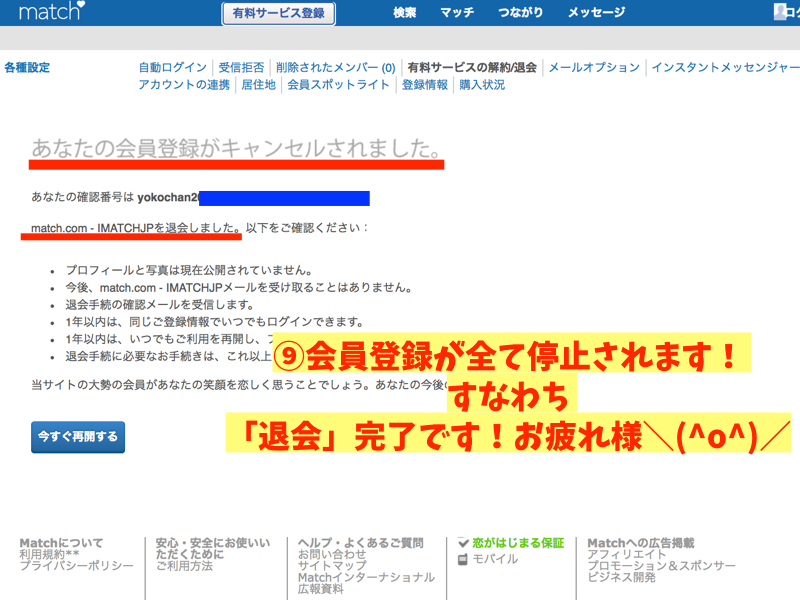Click the text あなたの確認番号は
This screenshot has height=600, width=800.
point(83,197)
